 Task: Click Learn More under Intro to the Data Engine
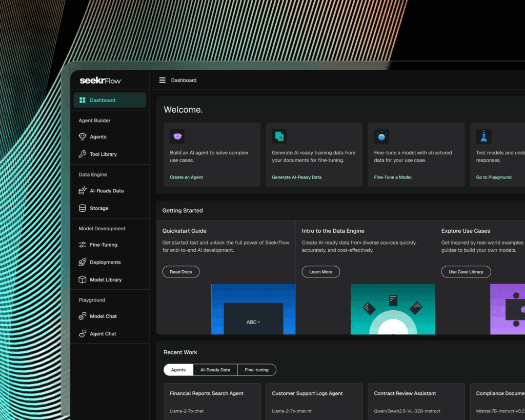(320, 272)
